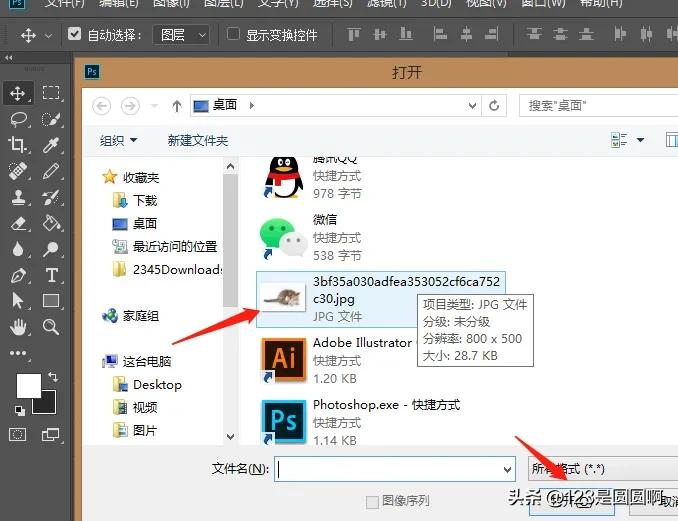Screen dimensions: 678x521
Task: Change view layout icon button
Action: click(x=619, y=140)
